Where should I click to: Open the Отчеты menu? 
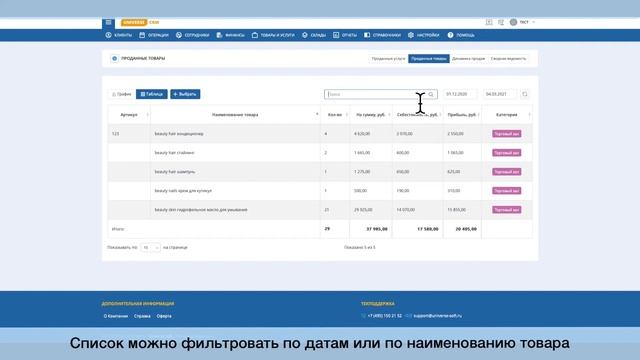pos(345,35)
